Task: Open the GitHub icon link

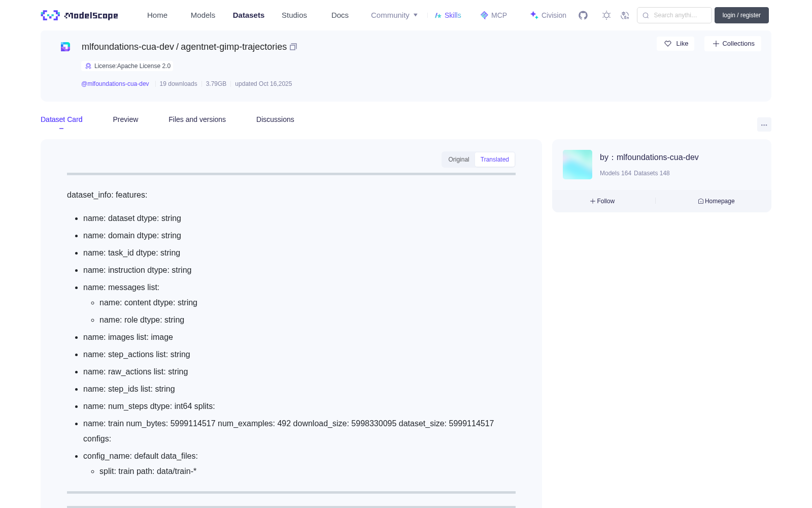Action: click(x=583, y=15)
